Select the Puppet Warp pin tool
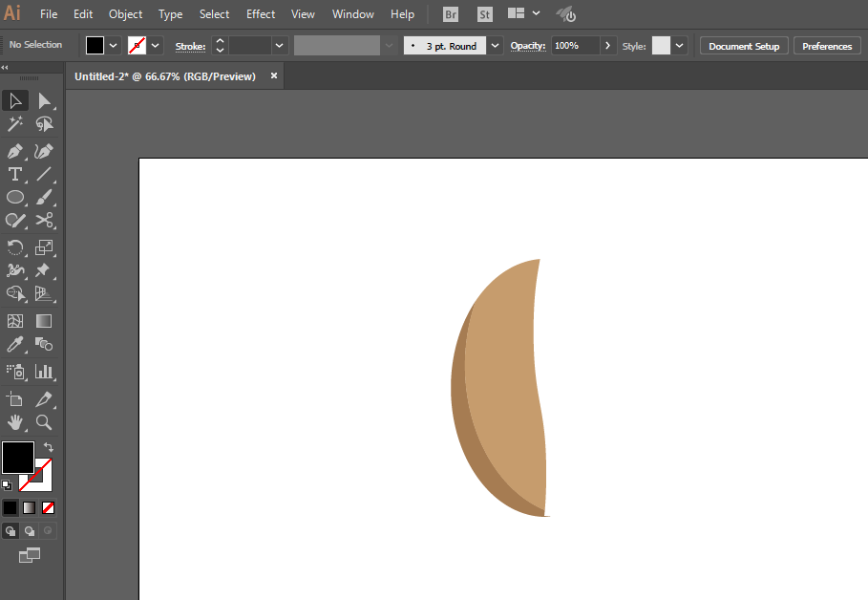 (x=44, y=270)
